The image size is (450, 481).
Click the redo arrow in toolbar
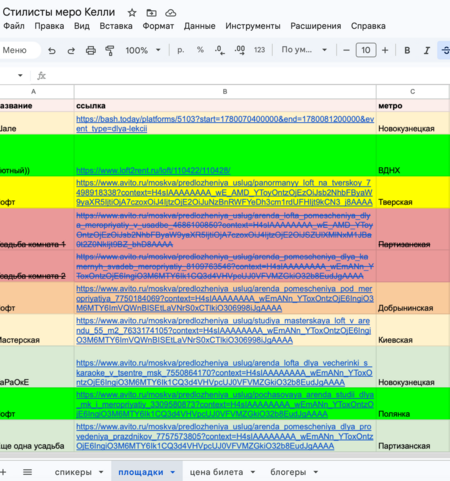[x=71, y=50]
